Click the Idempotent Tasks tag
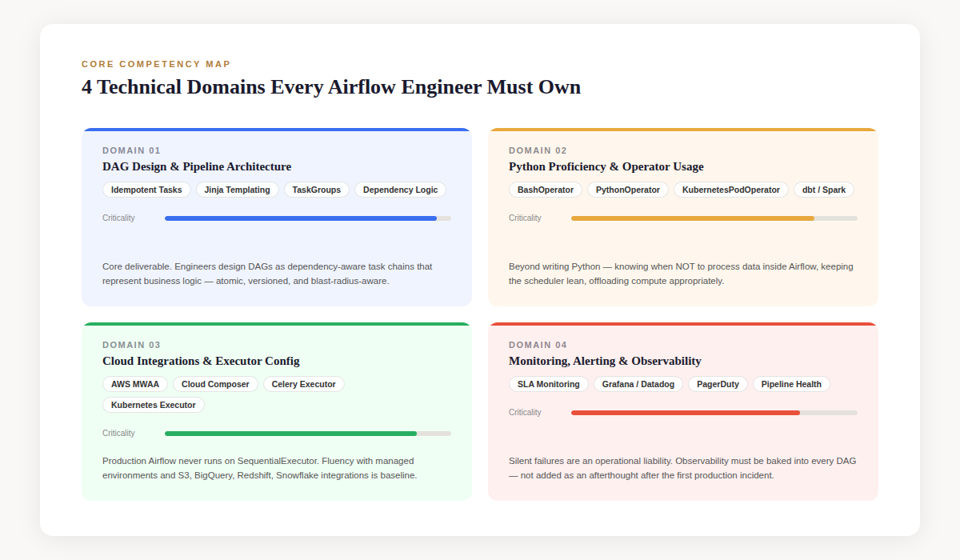 (146, 190)
